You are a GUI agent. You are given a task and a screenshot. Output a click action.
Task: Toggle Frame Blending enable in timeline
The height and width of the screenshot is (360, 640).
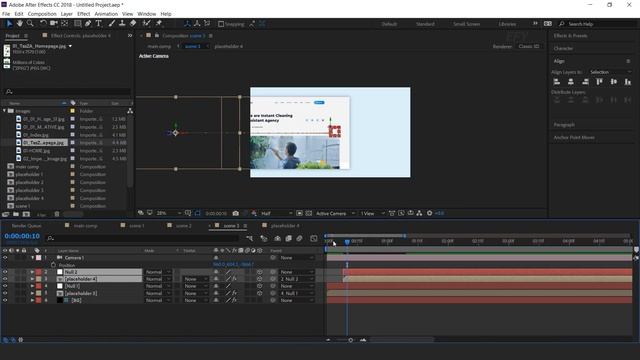coord(289,238)
